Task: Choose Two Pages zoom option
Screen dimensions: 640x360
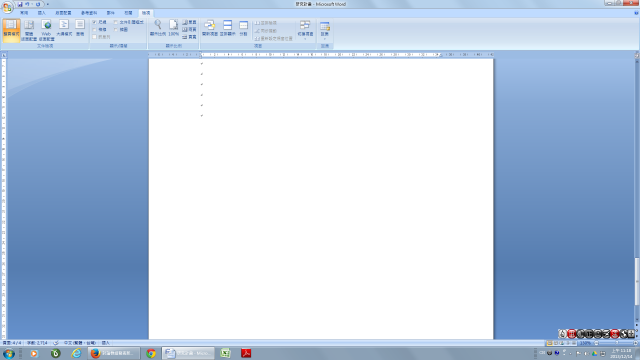Action: (189, 29)
